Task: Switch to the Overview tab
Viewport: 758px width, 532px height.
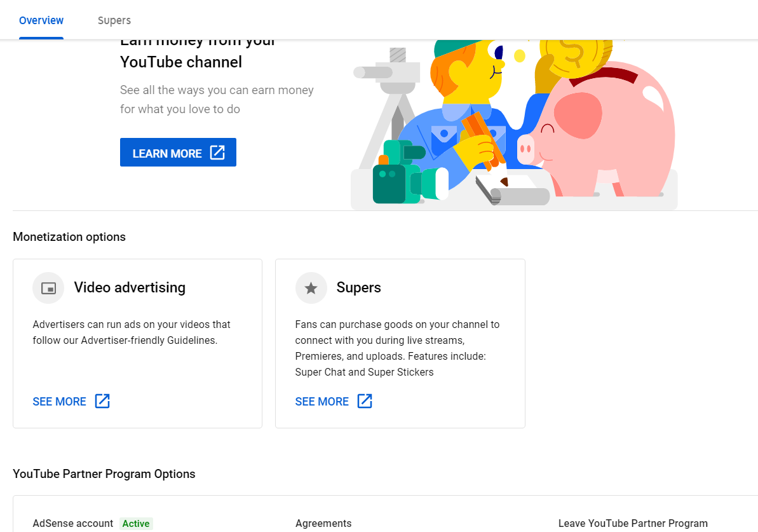Action: click(41, 20)
